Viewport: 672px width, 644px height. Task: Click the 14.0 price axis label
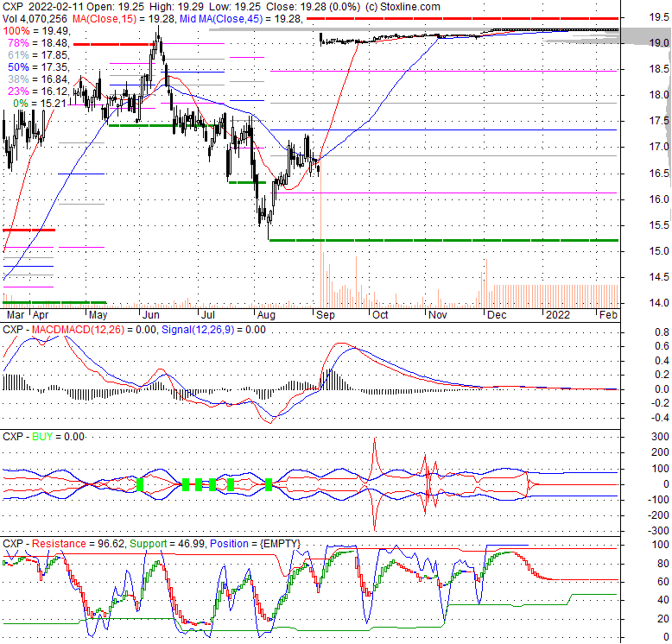click(x=659, y=303)
